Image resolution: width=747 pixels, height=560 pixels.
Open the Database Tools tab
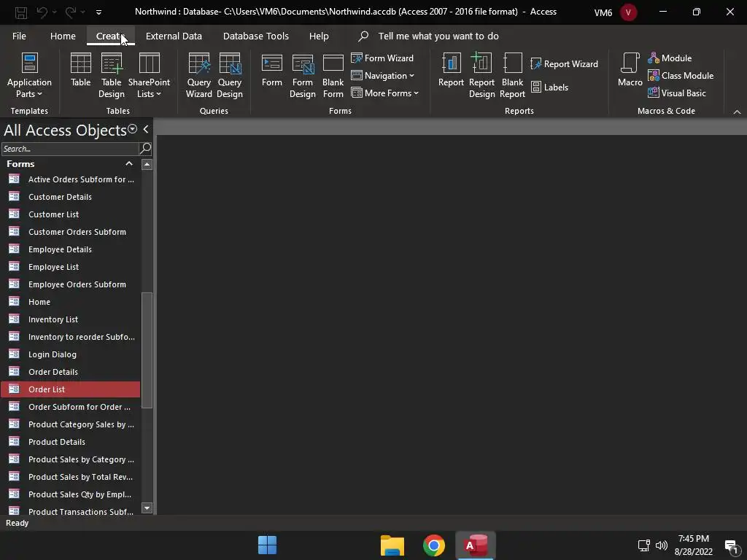256,36
